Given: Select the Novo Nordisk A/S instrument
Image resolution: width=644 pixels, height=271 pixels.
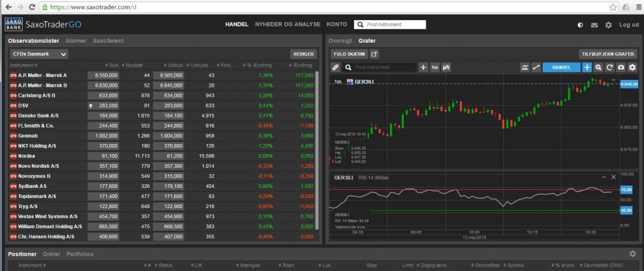Looking at the screenshot, I should pos(38,166).
